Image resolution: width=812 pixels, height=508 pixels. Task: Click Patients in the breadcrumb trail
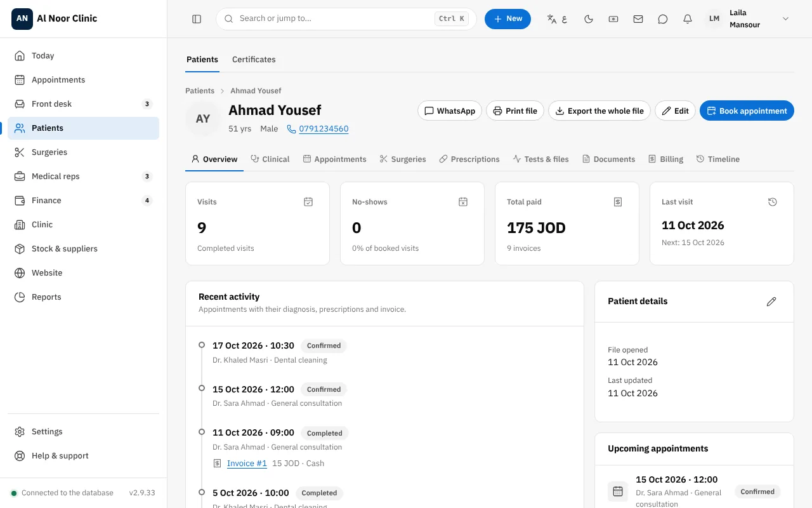(x=200, y=91)
